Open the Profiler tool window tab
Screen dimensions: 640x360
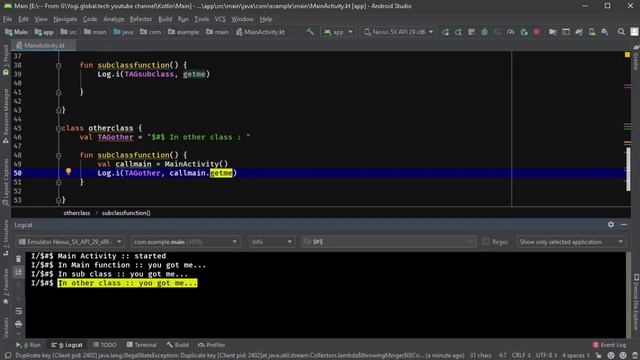click(x=211, y=345)
